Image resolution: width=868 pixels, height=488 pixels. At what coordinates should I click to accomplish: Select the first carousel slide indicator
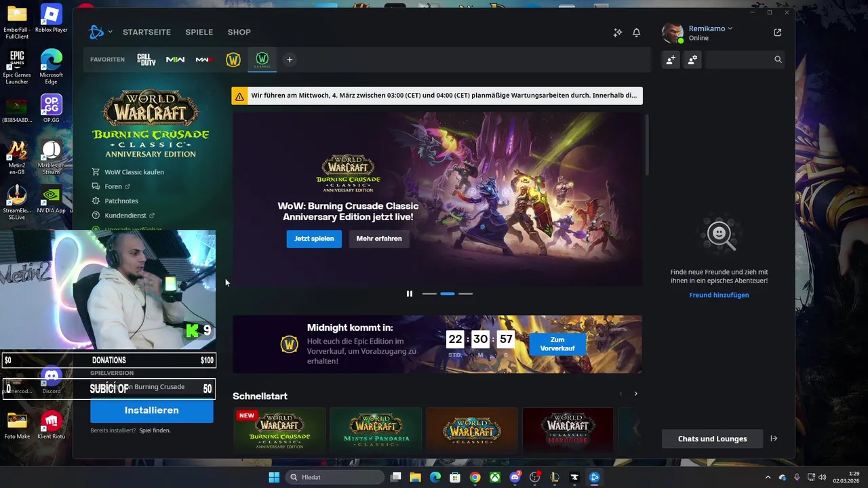tap(429, 293)
